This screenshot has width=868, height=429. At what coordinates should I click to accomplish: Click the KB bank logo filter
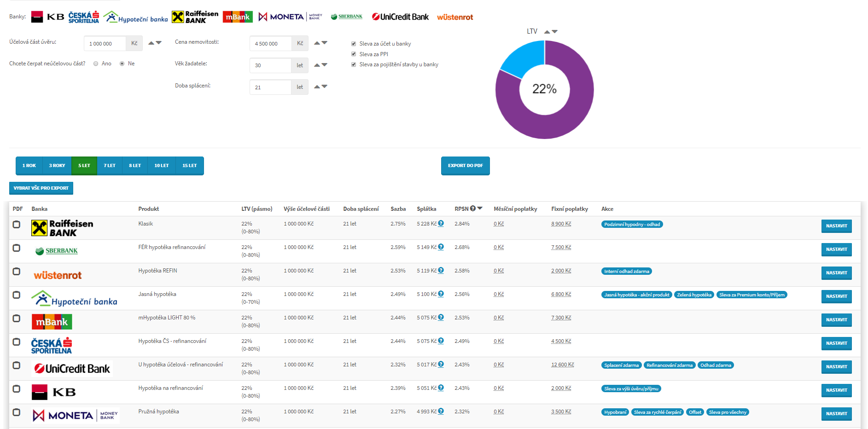coord(48,17)
